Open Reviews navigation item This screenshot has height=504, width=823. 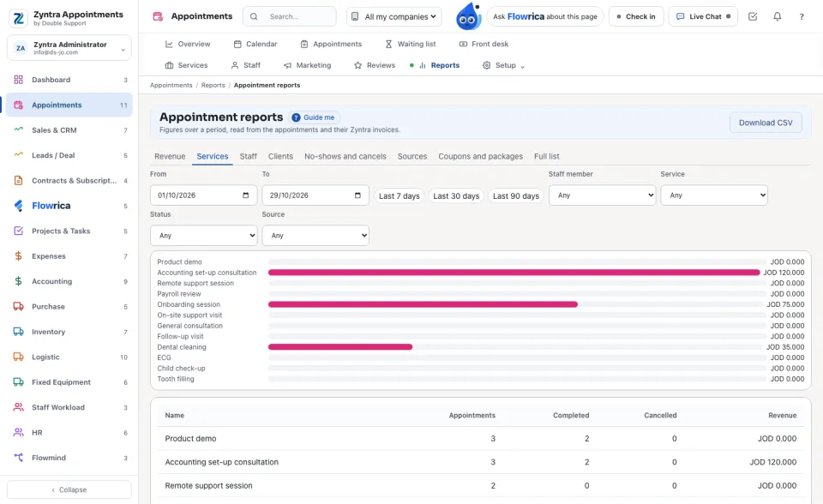(x=375, y=65)
